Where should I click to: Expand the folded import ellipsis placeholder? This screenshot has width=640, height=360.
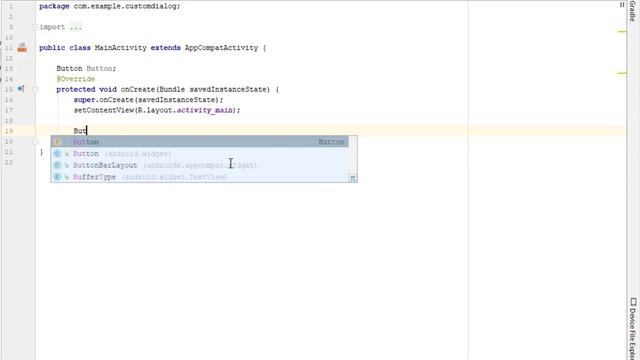[x=76, y=27]
